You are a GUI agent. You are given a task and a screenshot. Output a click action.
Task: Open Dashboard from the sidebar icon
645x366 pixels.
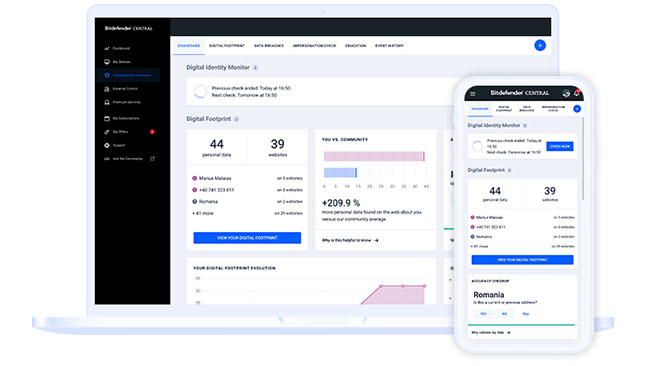coord(107,49)
